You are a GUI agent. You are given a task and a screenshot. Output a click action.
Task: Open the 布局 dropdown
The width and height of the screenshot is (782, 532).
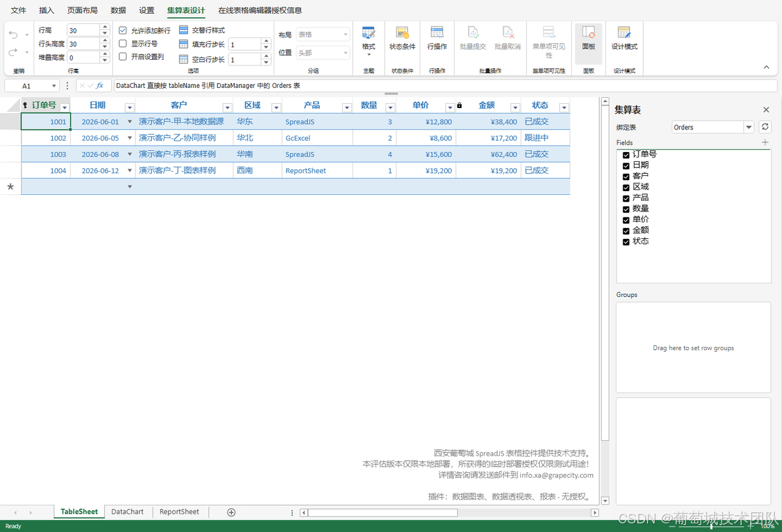[323, 35]
